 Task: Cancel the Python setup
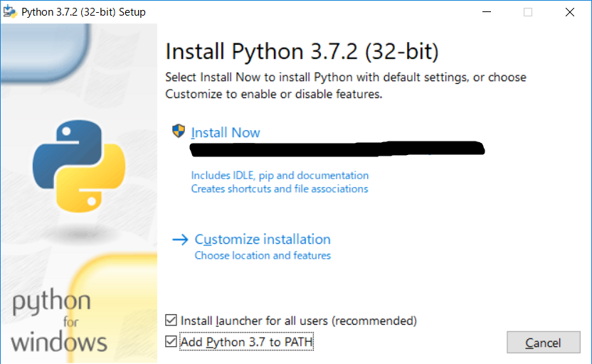544,342
